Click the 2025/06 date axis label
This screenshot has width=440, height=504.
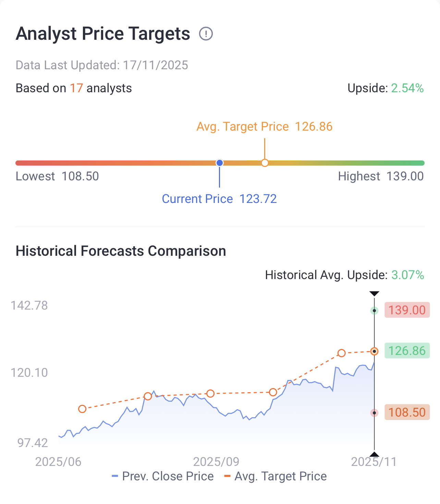[58, 462]
